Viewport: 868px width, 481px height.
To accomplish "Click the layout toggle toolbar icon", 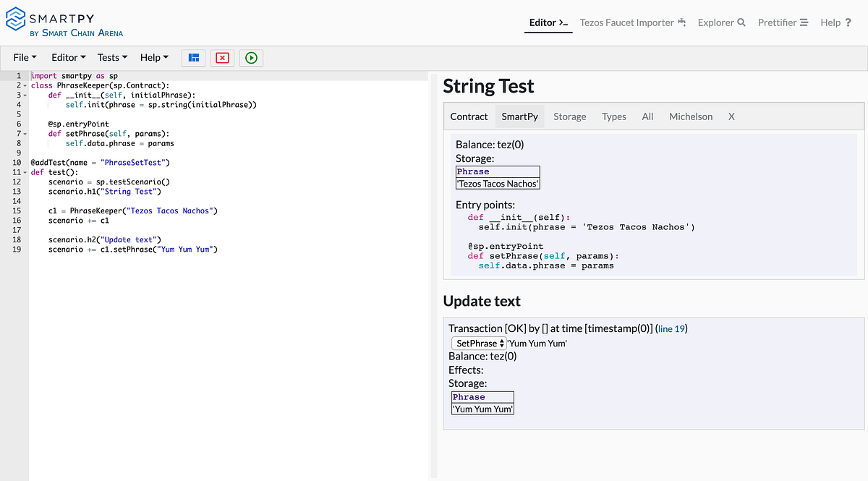I will (x=193, y=58).
